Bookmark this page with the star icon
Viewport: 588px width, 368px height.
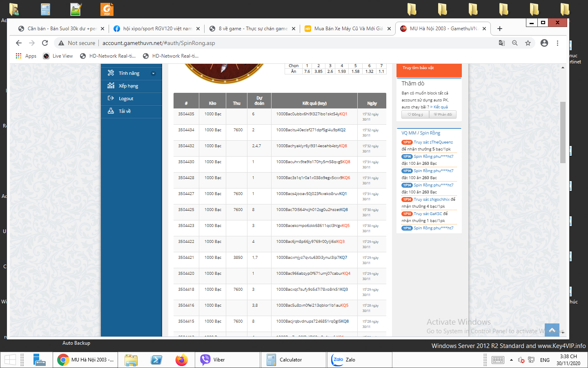coord(528,43)
